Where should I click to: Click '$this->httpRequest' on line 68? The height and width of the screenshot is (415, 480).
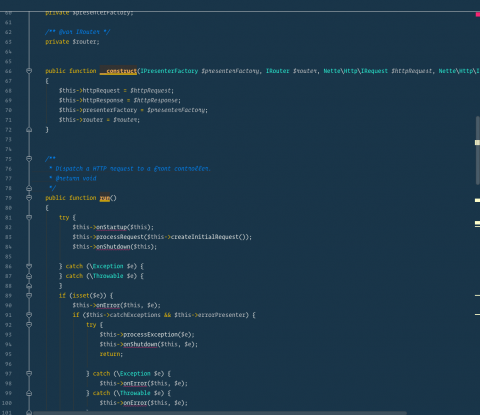[x=89, y=90]
